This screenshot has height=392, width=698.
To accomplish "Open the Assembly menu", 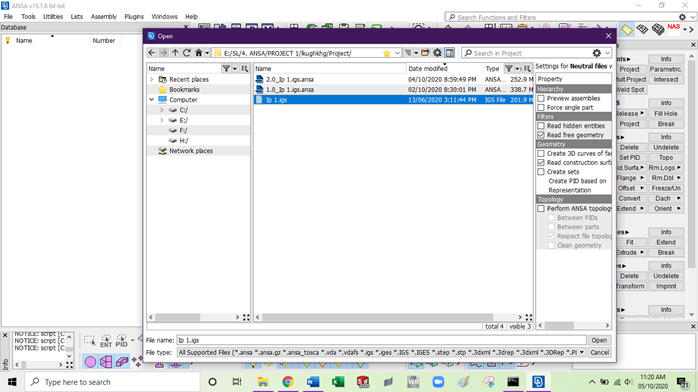I will (x=103, y=16).
